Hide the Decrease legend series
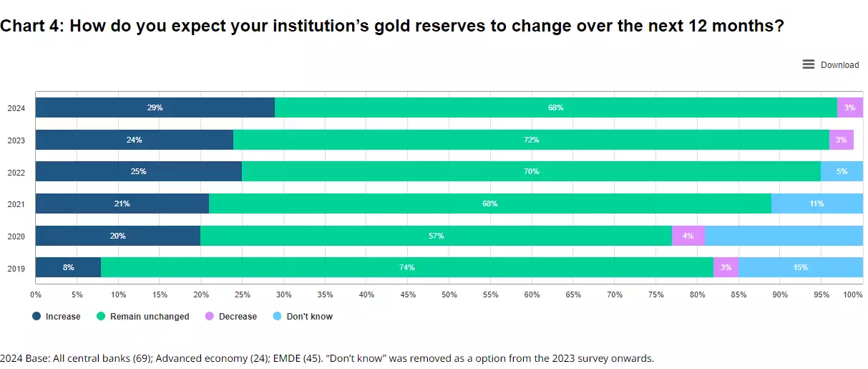The image size is (868, 369). pyautogui.click(x=238, y=316)
